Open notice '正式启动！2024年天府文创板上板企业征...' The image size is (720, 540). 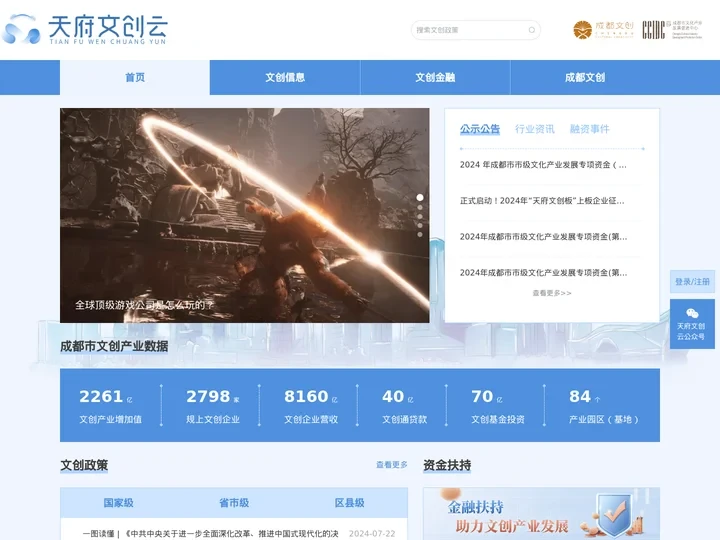542,201
